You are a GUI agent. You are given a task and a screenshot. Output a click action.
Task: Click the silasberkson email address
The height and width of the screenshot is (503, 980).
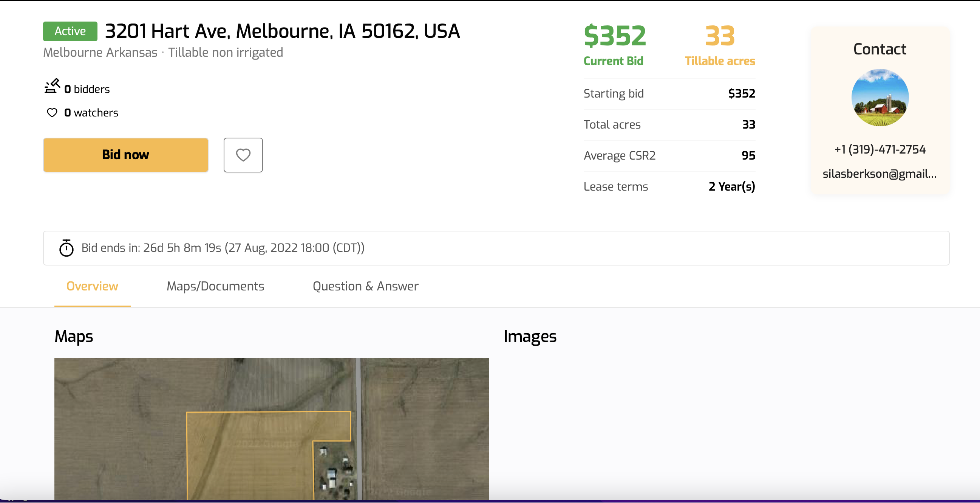(880, 174)
